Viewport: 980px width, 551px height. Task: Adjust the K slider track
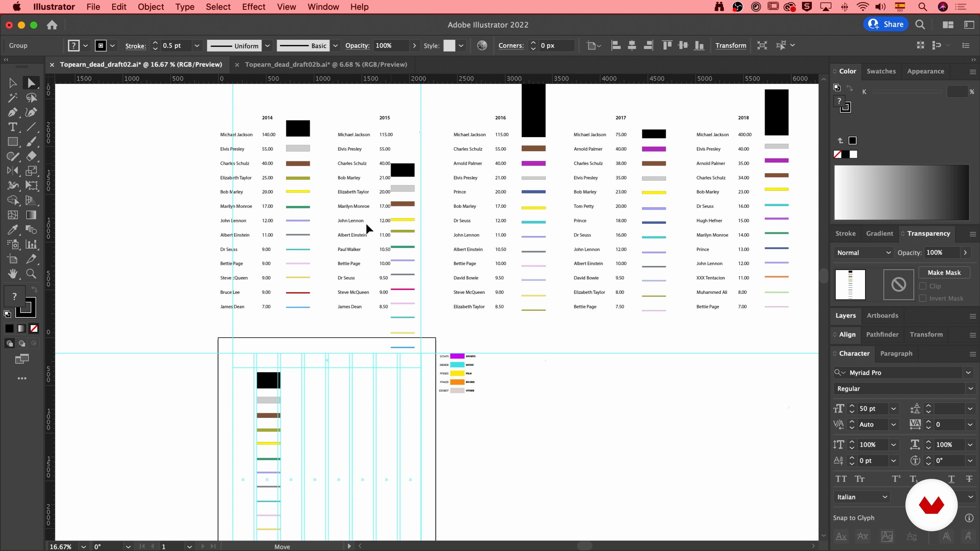coord(907,92)
